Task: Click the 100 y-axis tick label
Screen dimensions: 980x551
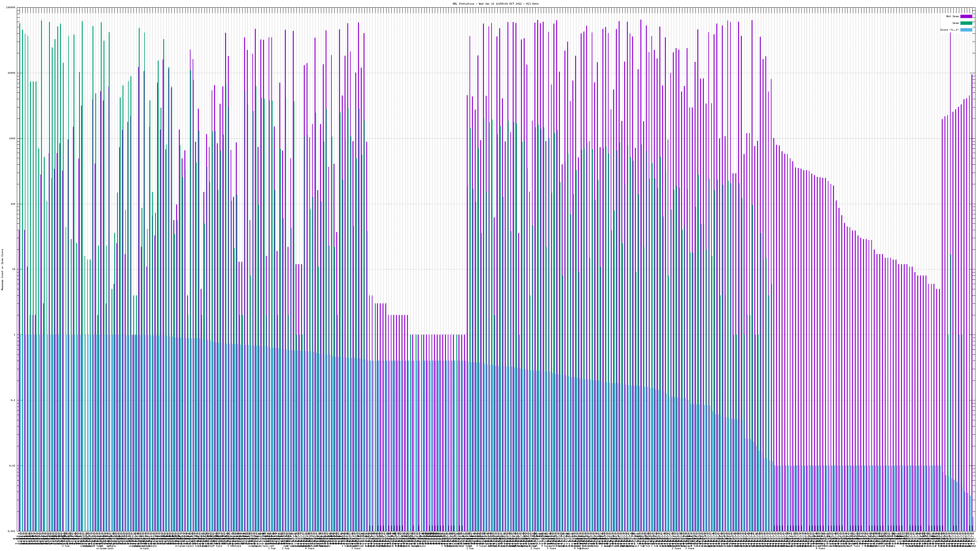Action: click(13, 204)
